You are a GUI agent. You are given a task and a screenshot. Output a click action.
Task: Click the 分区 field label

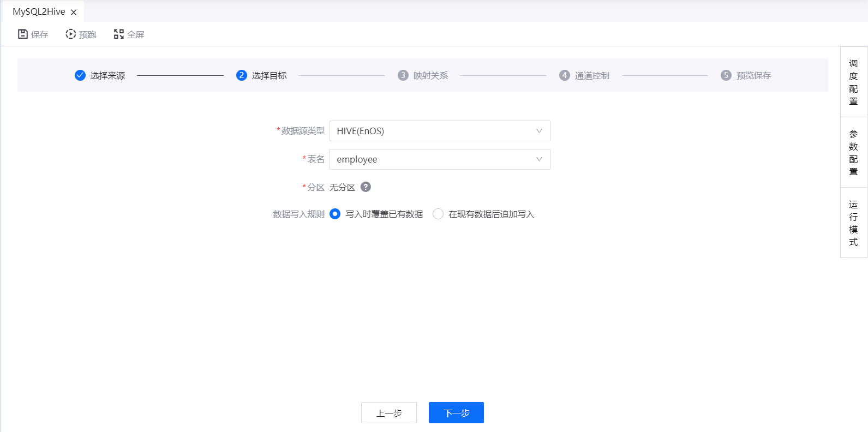click(316, 187)
